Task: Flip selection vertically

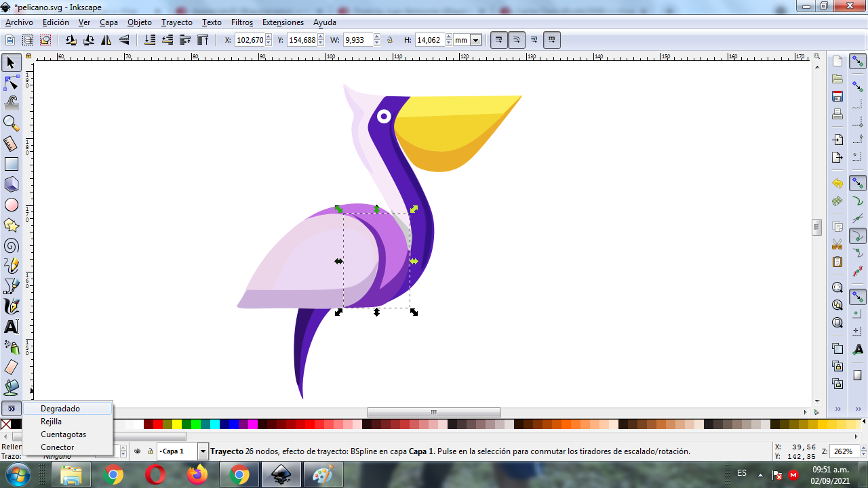Action: point(124,40)
